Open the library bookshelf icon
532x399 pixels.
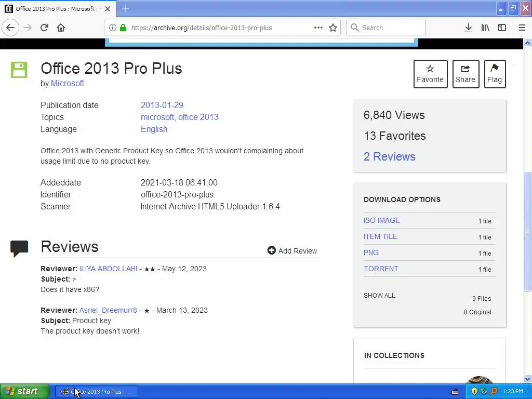tap(485, 28)
